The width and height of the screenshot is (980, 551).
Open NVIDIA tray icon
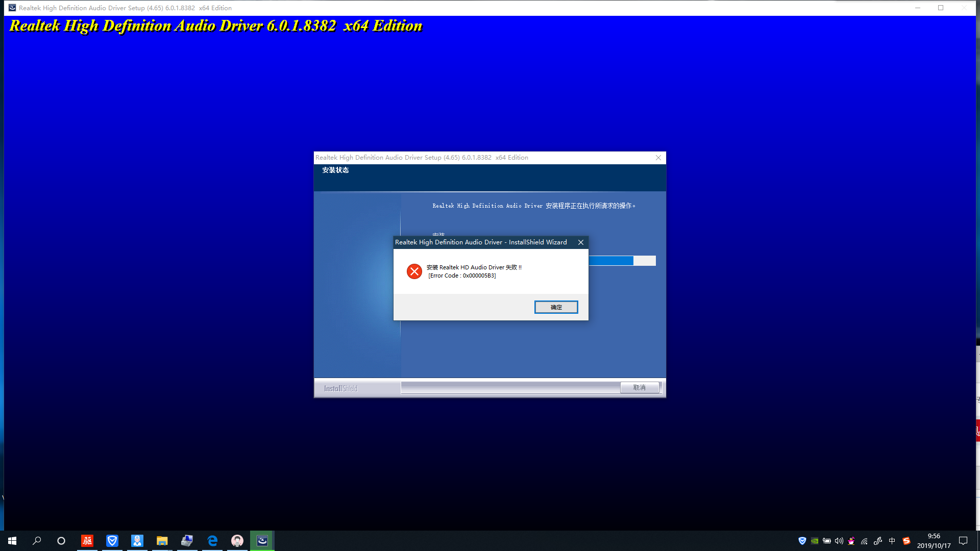815,541
